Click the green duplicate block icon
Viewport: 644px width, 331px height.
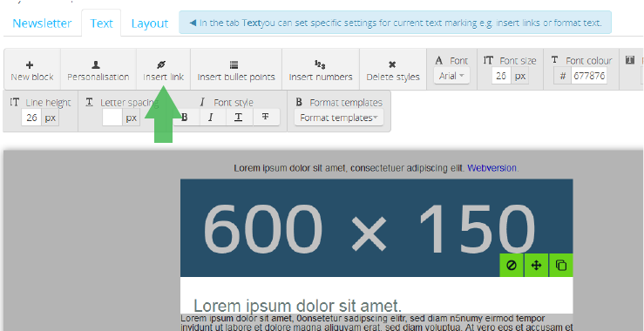pos(560,266)
